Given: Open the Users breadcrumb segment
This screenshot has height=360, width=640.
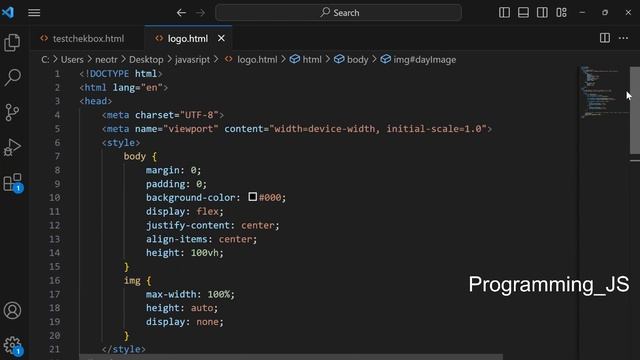Looking at the screenshot, I should click(x=72, y=60).
